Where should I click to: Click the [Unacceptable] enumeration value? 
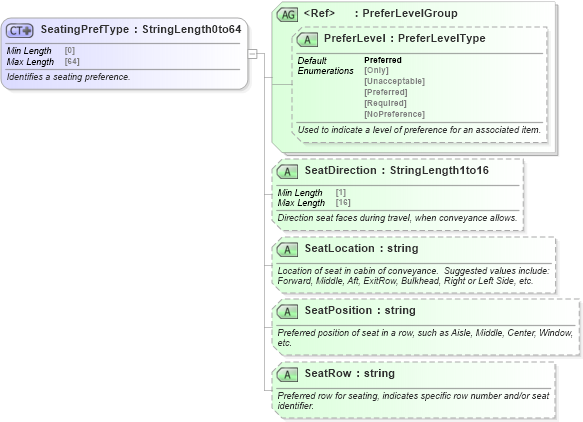394,81
